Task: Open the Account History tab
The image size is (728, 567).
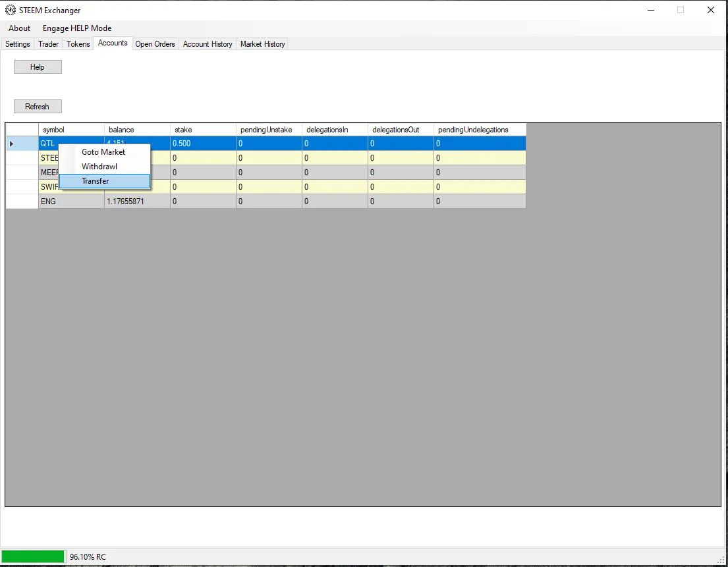Action: pos(208,44)
